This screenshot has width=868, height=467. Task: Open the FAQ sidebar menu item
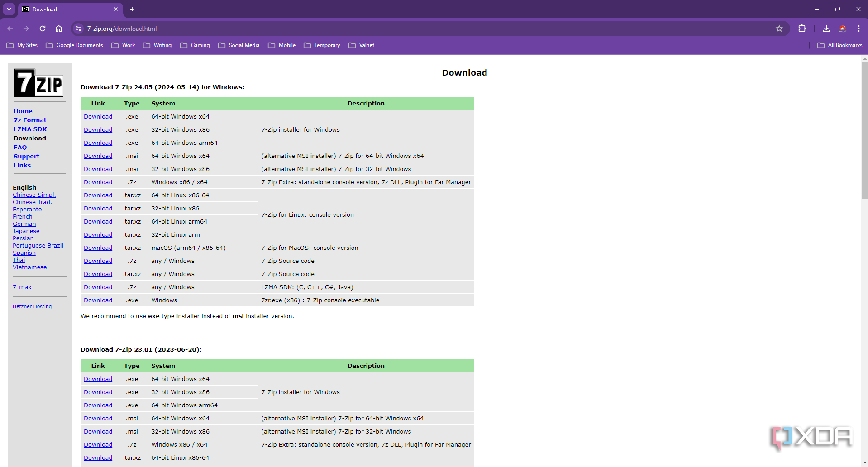[20, 147]
